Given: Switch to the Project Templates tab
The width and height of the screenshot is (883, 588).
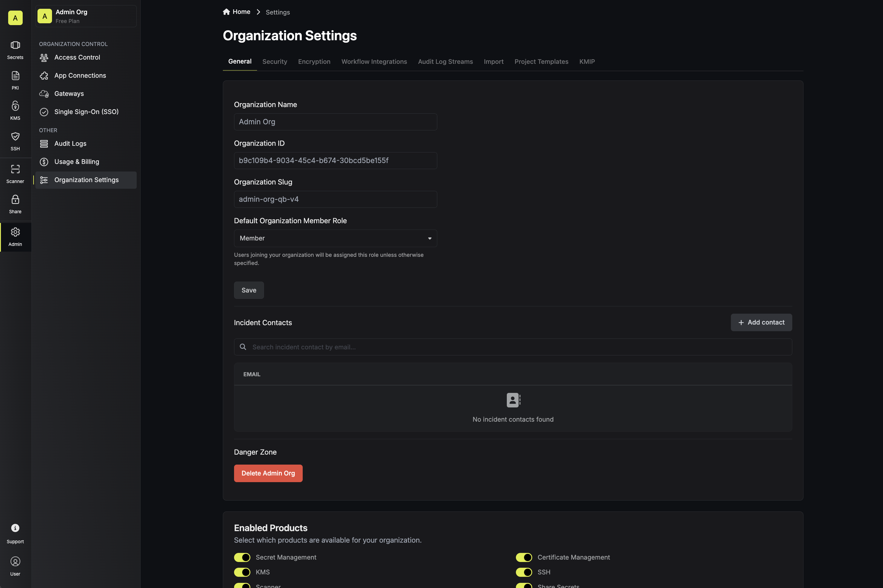Looking at the screenshot, I should tap(541, 61).
